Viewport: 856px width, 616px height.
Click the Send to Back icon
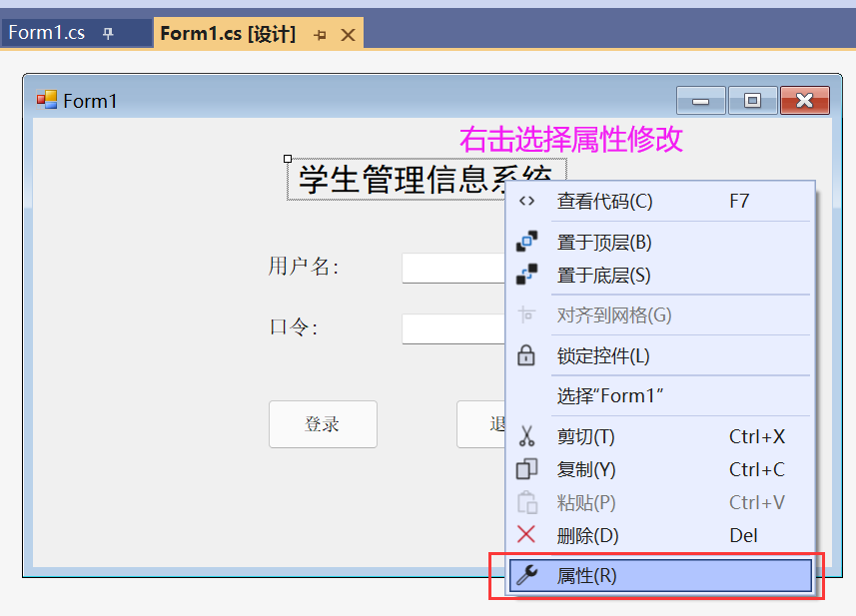[x=526, y=275]
